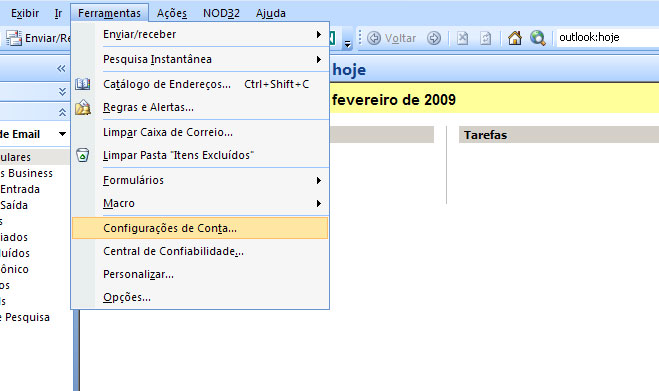Click the outlook:hoje address field

pos(608,37)
